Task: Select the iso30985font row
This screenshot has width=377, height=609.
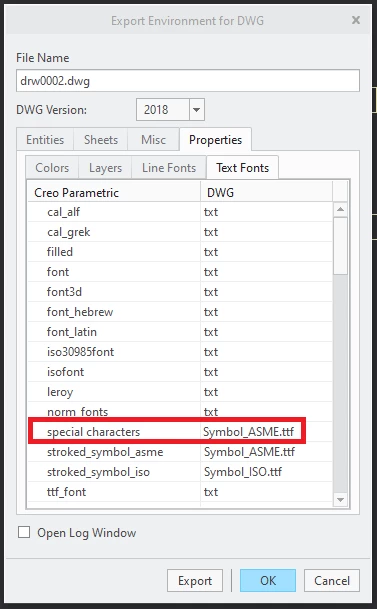Action: pyautogui.click(x=180, y=351)
